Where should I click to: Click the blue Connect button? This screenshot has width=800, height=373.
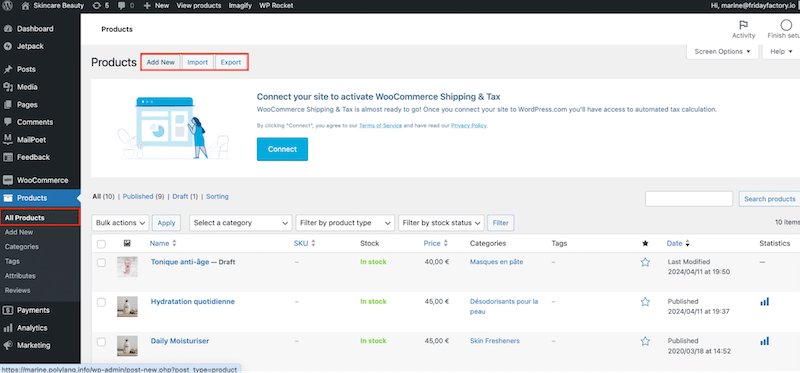[282, 149]
